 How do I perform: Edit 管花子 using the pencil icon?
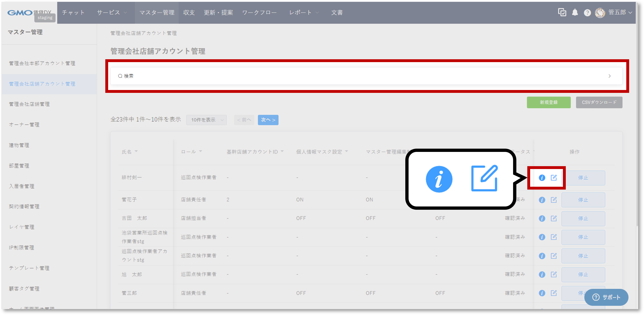(554, 200)
